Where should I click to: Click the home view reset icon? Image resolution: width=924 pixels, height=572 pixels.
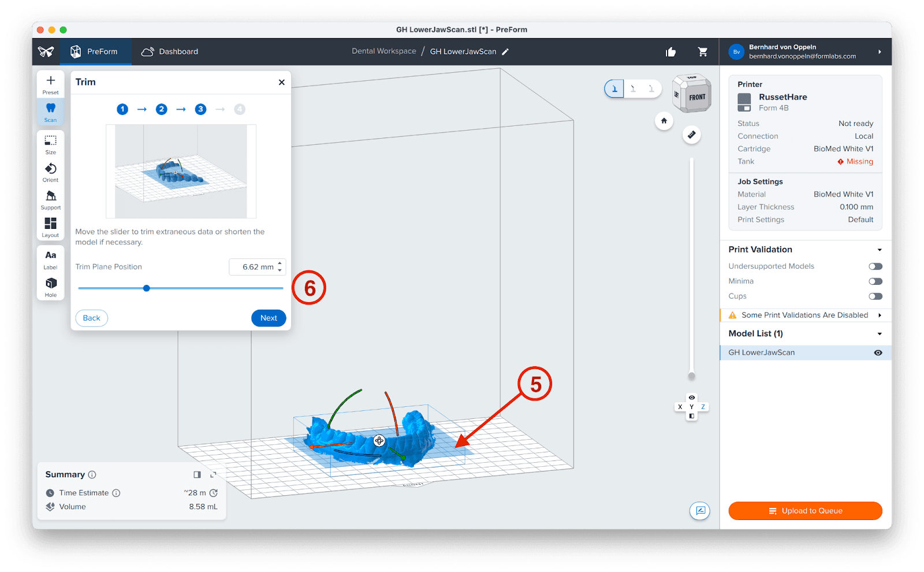(x=664, y=121)
